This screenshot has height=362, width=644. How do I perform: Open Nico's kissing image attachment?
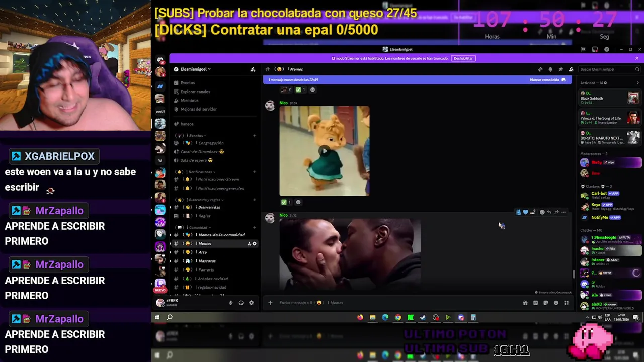point(350,254)
